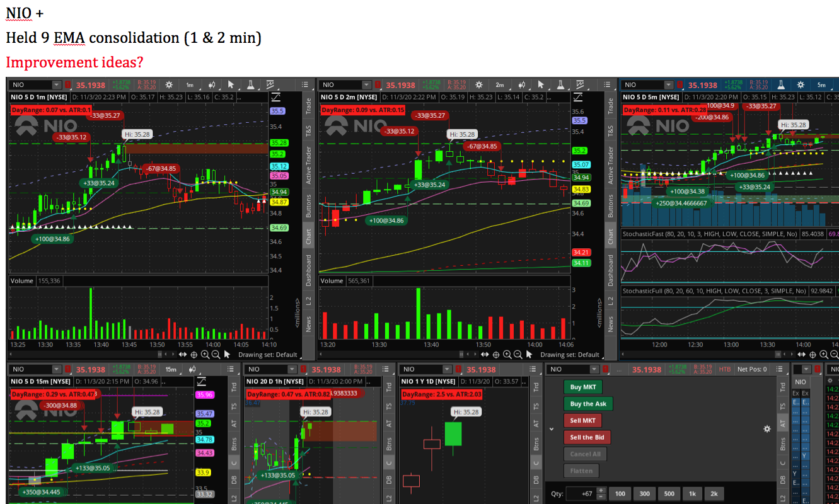Click the zoom out magnifier under the 1m chart
Viewport: 839px width, 504px height.
[x=216, y=355]
